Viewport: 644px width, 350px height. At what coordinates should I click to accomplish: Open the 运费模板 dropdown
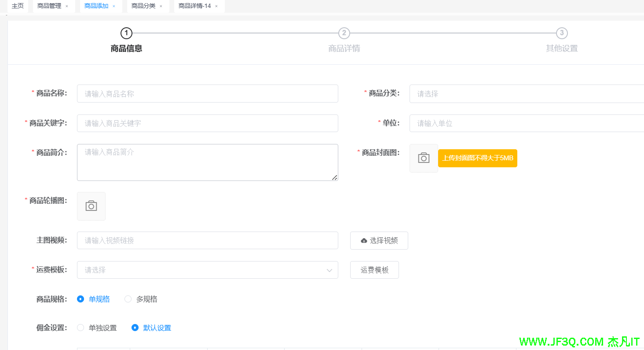click(207, 270)
